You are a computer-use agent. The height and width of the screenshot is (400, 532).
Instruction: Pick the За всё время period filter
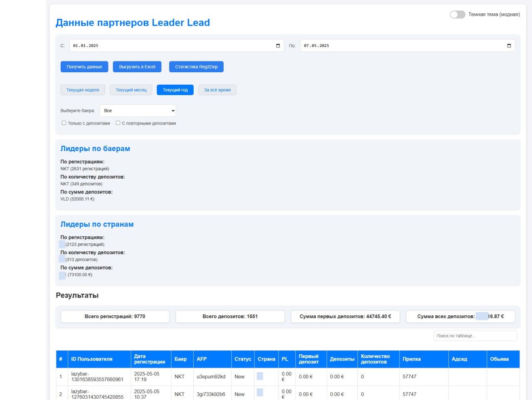(217, 90)
